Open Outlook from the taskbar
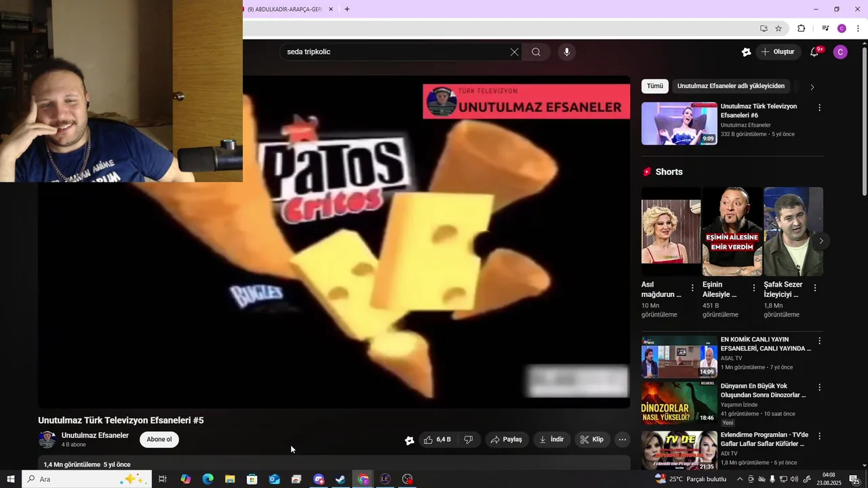Image resolution: width=868 pixels, height=488 pixels. 274,479
